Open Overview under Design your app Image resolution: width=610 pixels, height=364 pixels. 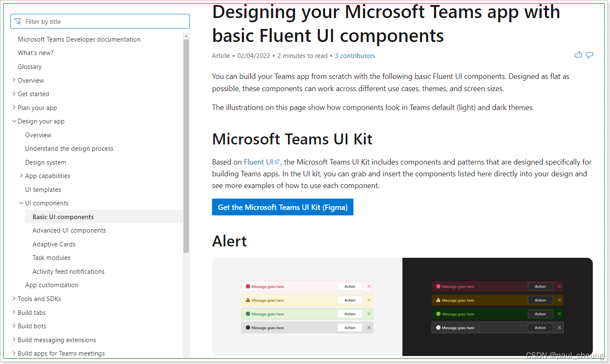38,135
